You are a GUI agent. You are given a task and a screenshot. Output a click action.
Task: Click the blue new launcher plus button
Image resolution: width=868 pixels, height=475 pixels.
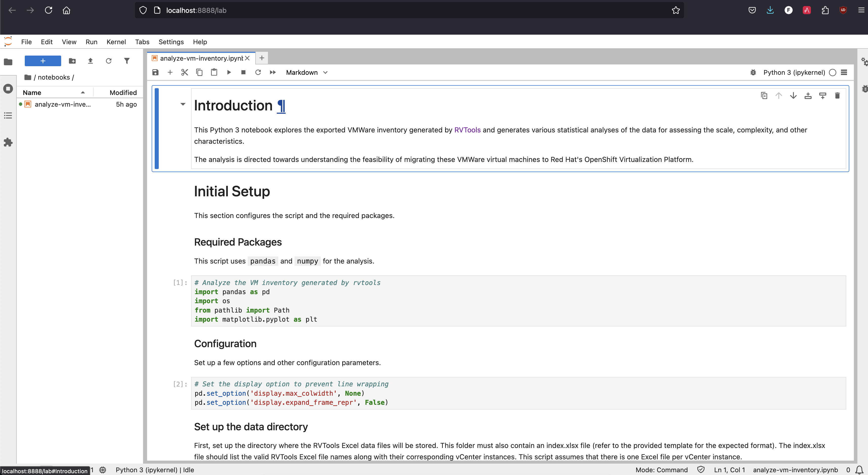click(x=43, y=61)
